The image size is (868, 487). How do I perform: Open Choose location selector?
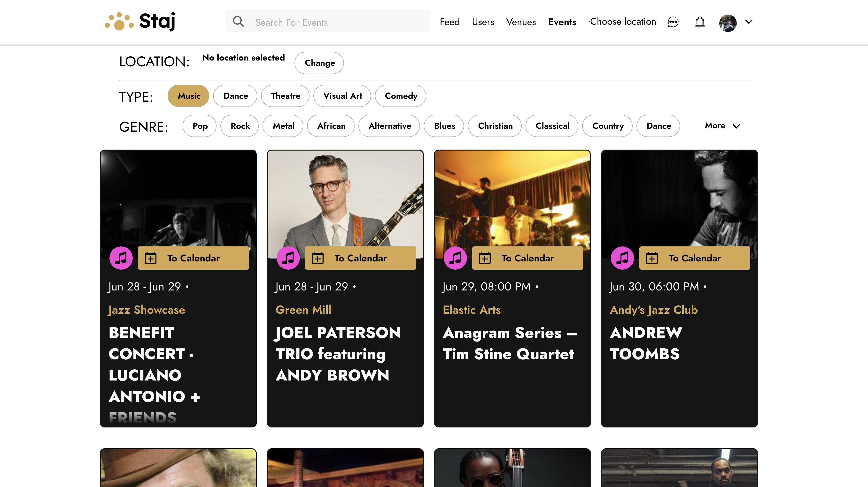[x=622, y=22]
